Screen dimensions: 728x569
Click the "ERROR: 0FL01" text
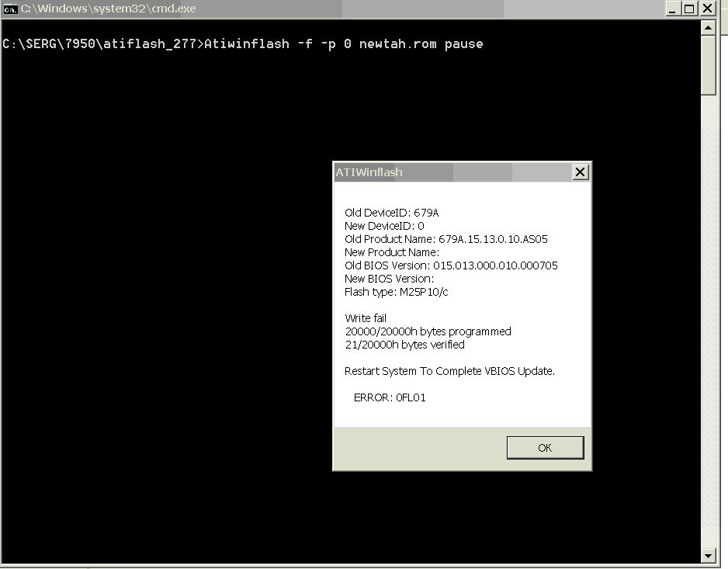click(x=390, y=397)
